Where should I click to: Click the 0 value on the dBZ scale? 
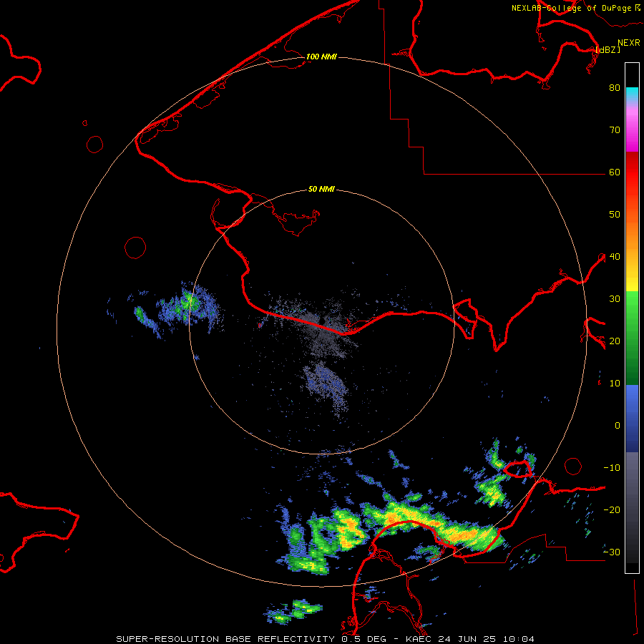point(618,426)
